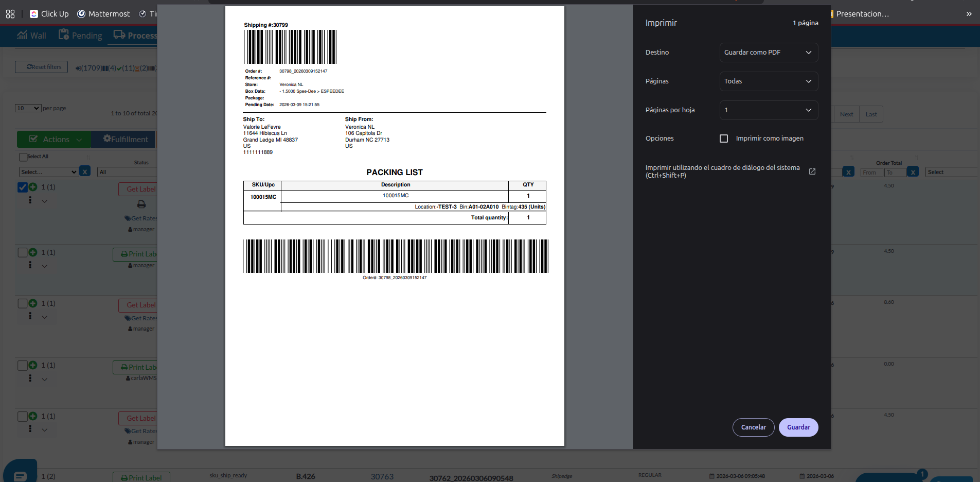
Task: Clear Order Total filter with X button
Action: click(913, 172)
